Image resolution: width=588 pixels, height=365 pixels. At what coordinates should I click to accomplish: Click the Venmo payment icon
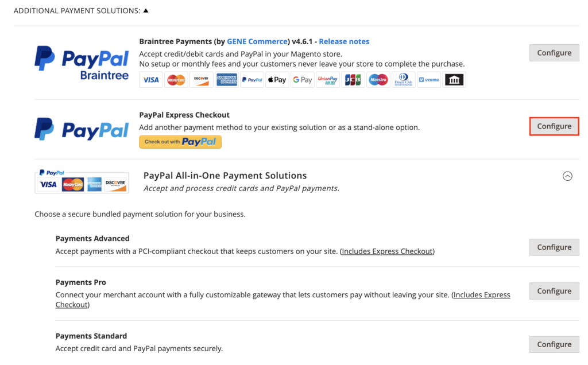tap(429, 80)
